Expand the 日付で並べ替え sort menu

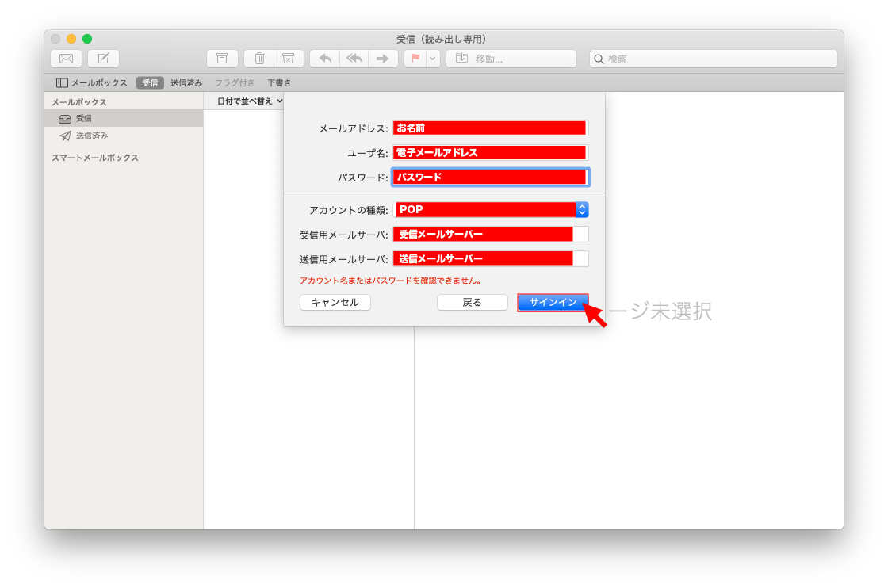(x=250, y=101)
